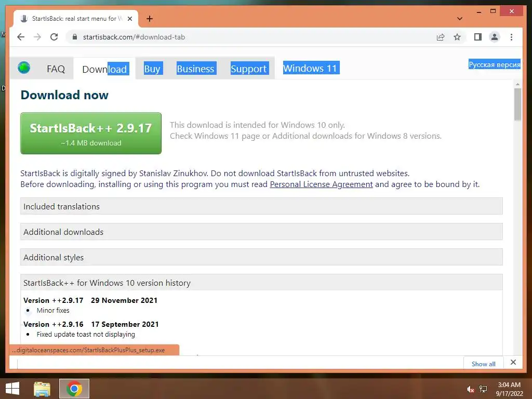This screenshot has height=399, width=532.
Task: Open the tab search chevron
Action: point(459,19)
